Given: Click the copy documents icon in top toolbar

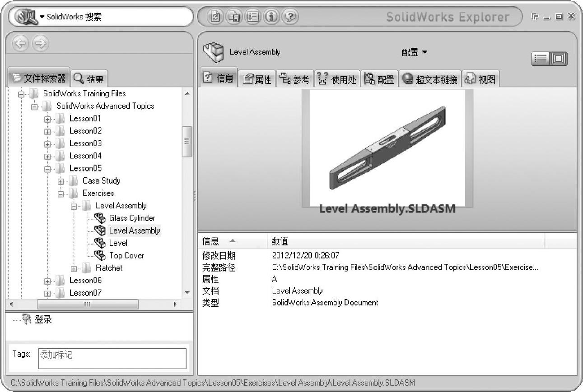Looking at the screenshot, I should coord(233,17).
